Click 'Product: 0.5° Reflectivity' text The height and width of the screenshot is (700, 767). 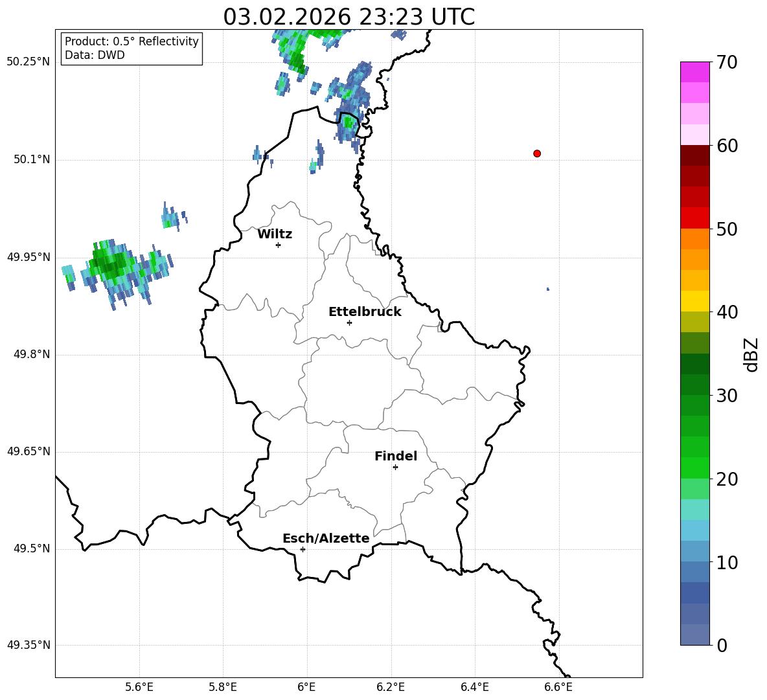[x=132, y=41]
